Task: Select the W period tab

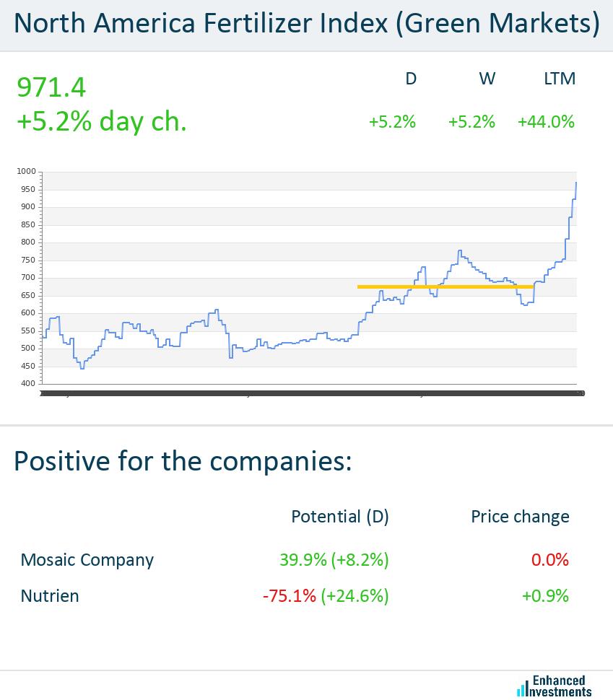Action: click(487, 79)
